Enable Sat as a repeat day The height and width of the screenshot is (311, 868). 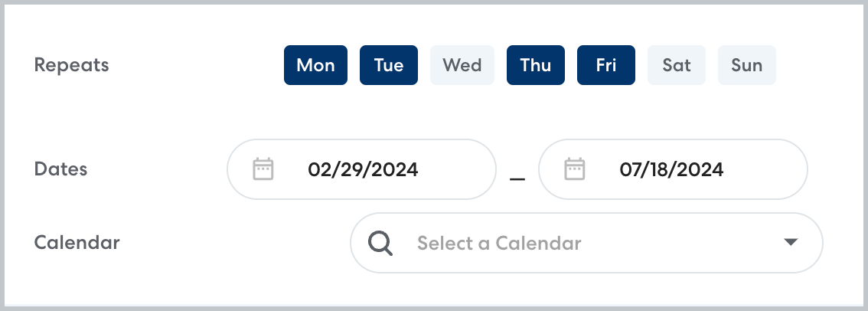point(677,65)
